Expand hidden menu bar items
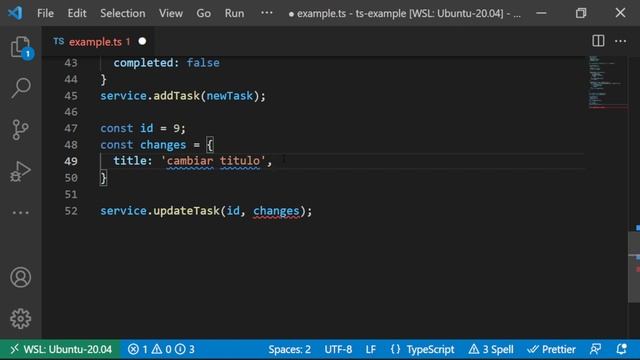640x360 pixels. point(267,13)
